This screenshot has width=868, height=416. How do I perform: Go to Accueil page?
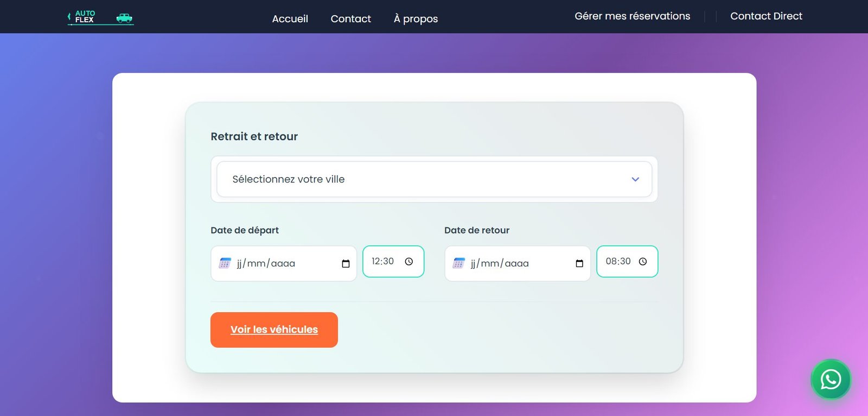(290, 19)
